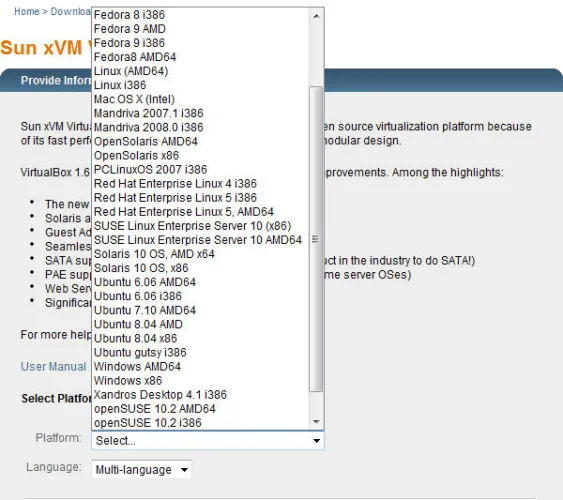Select Linux i386 platform
This screenshot has width=563, height=500.
[200, 85]
